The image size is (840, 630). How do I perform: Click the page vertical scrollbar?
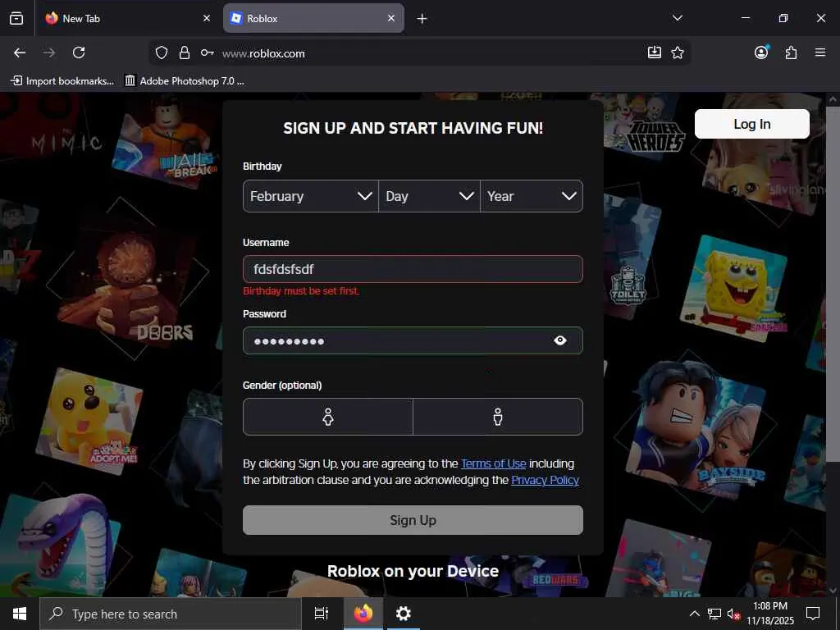click(x=832, y=284)
